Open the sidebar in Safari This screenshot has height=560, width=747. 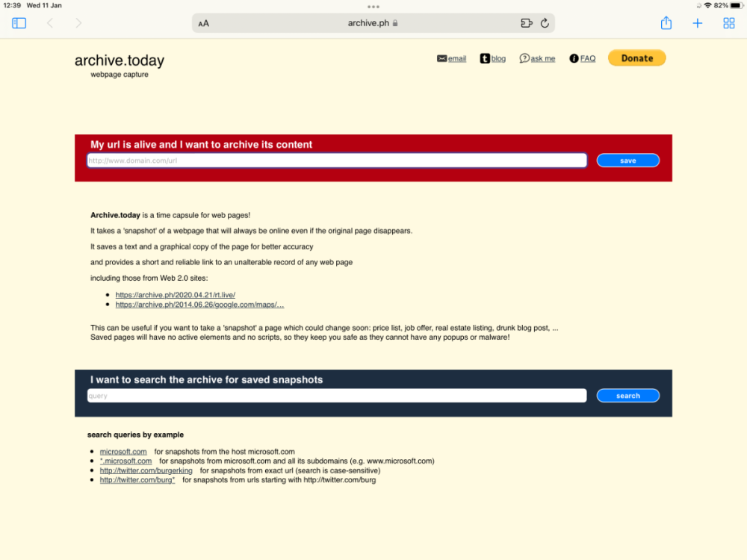coord(19,23)
